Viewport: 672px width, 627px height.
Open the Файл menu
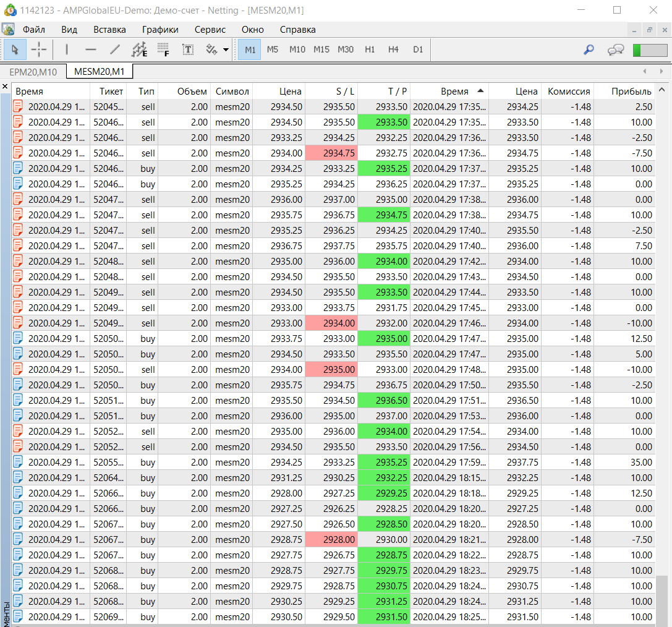[x=34, y=30]
